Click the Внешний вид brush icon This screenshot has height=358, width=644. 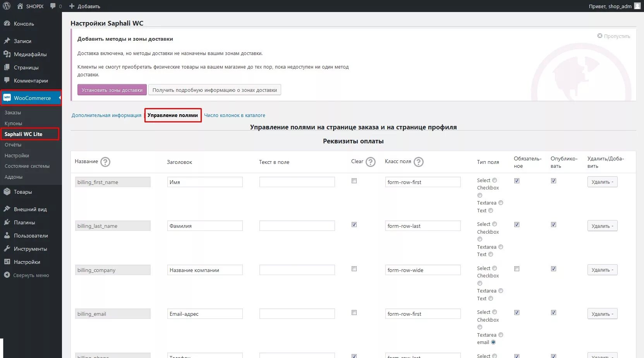click(7, 209)
